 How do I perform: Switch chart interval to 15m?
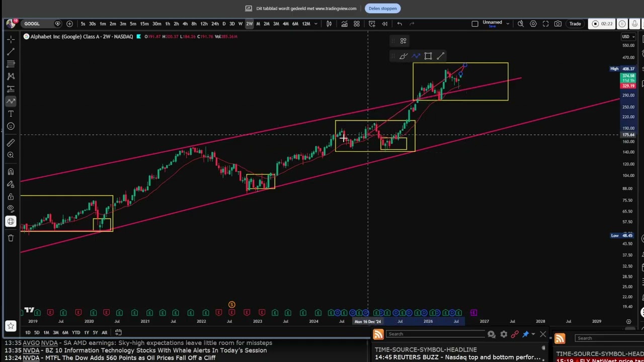coord(144,24)
